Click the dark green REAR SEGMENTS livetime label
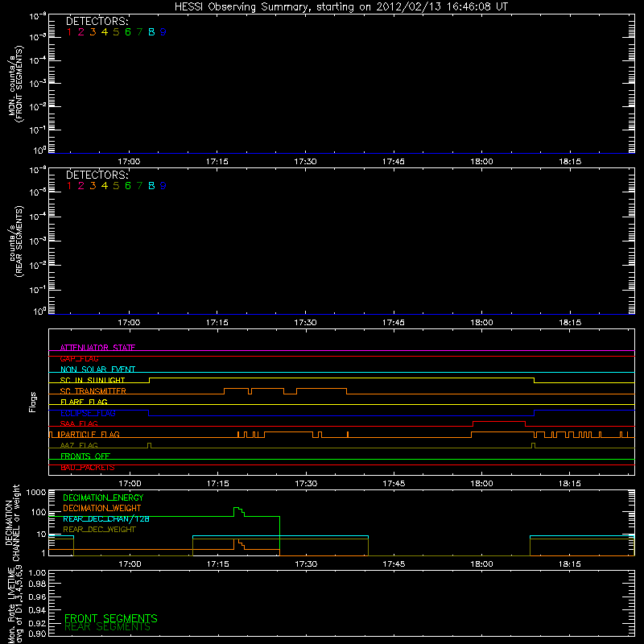Screen dimensions: 644x644 pos(108,627)
